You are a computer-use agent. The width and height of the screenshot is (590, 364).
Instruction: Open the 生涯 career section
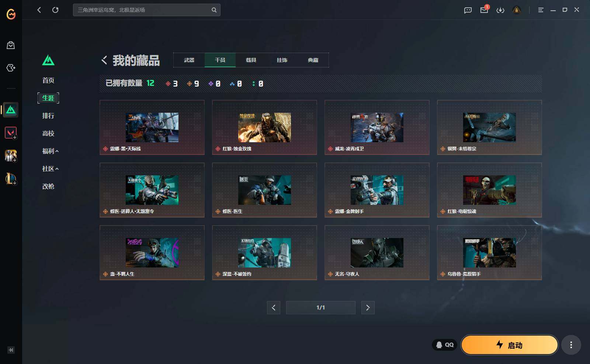48,98
